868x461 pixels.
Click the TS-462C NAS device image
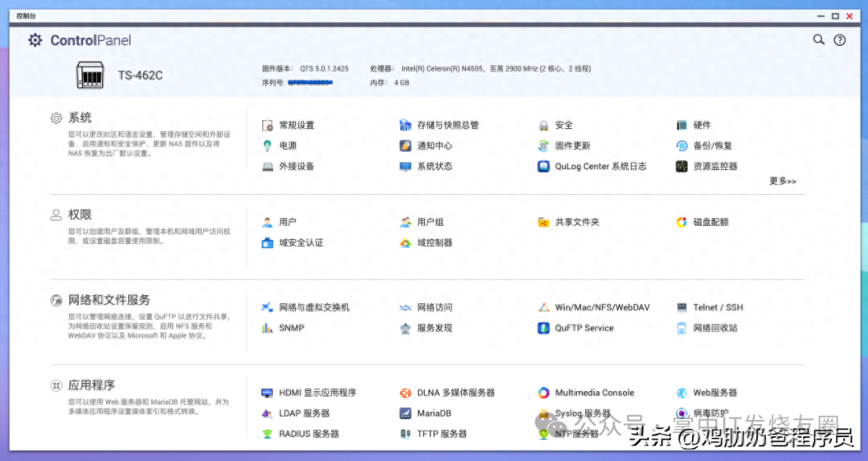pos(90,75)
